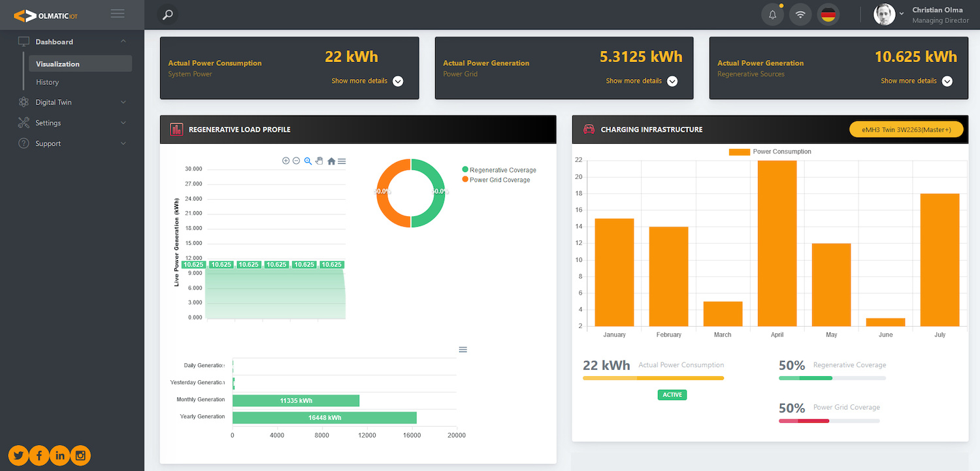Screen dimensions: 980x471
Task: Click the eMH3 Twin 3W2263(Master+) button
Action: 906,129
